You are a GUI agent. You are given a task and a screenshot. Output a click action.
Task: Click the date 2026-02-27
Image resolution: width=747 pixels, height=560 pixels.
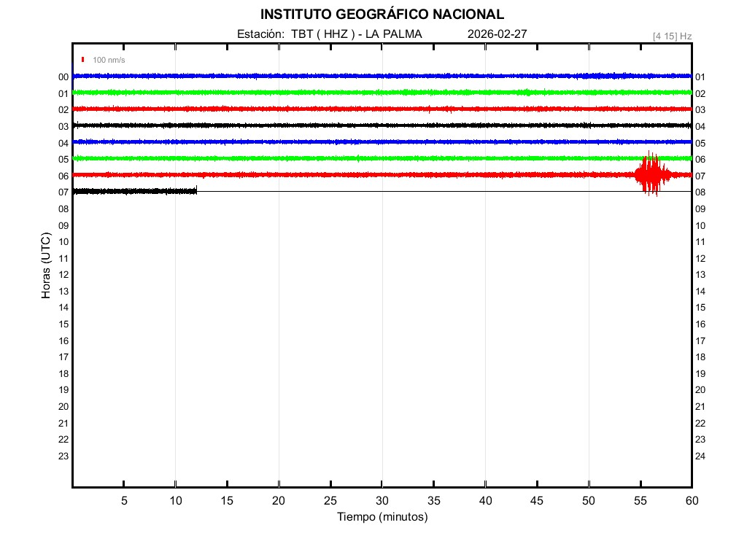click(x=497, y=34)
